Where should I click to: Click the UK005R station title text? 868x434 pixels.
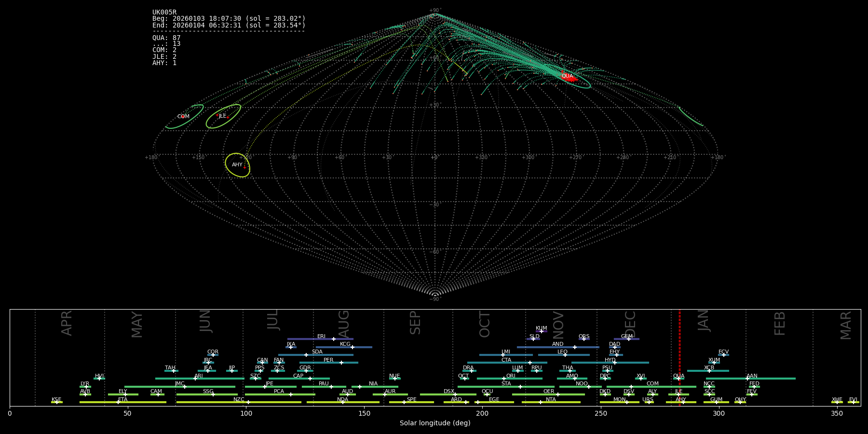click(x=164, y=13)
